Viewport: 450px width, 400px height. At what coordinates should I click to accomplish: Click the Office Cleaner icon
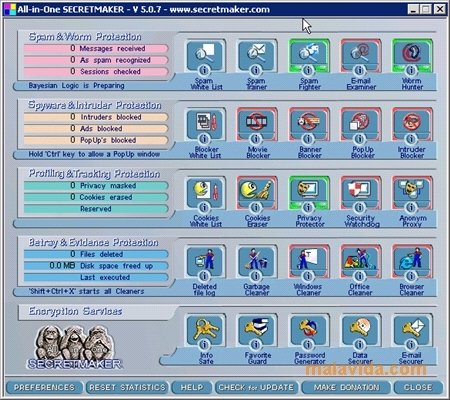tap(360, 261)
